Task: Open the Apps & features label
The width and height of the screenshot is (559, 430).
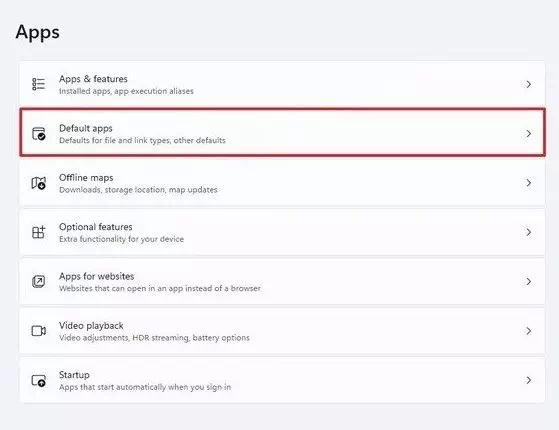Action: 93,79
